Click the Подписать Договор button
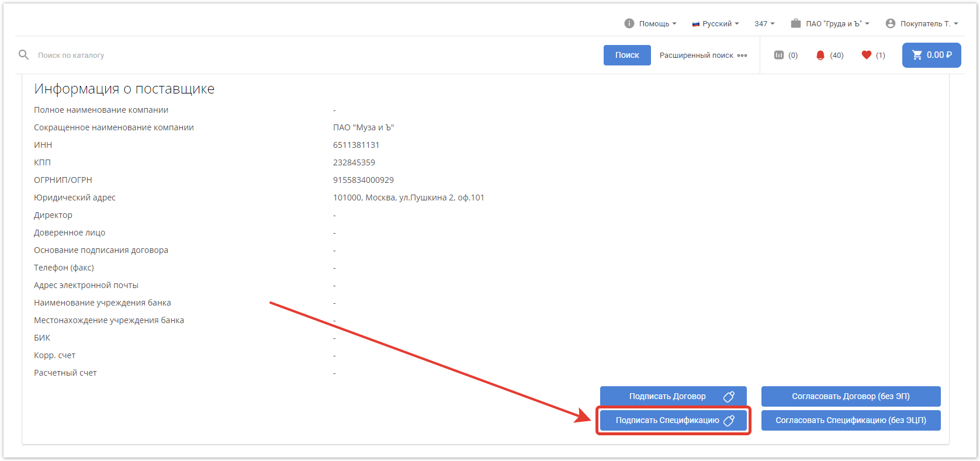 (673, 396)
